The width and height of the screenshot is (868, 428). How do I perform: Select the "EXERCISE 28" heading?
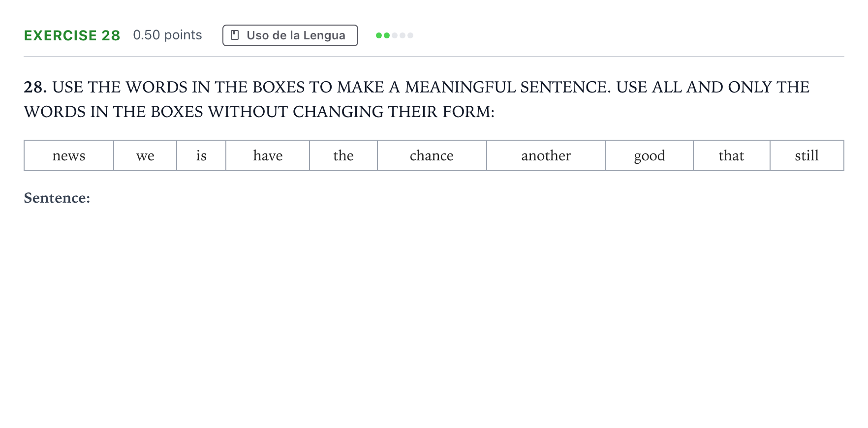click(72, 35)
